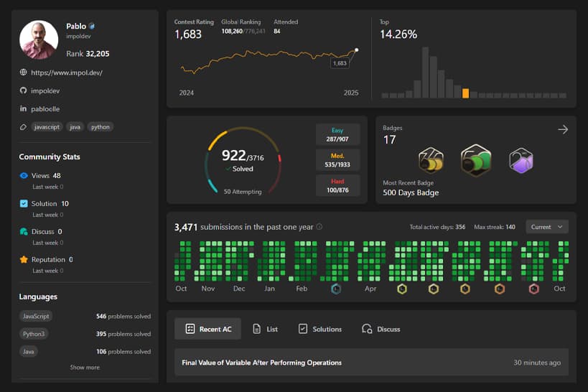Open the Discuss tab
This screenshot has width=588, height=392.
(x=381, y=329)
